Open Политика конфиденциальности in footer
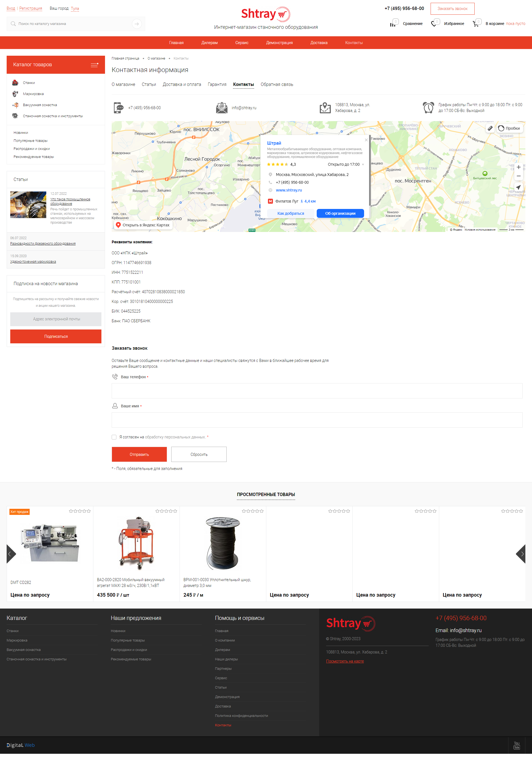Viewport: 532px width, 769px height. pos(241,716)
